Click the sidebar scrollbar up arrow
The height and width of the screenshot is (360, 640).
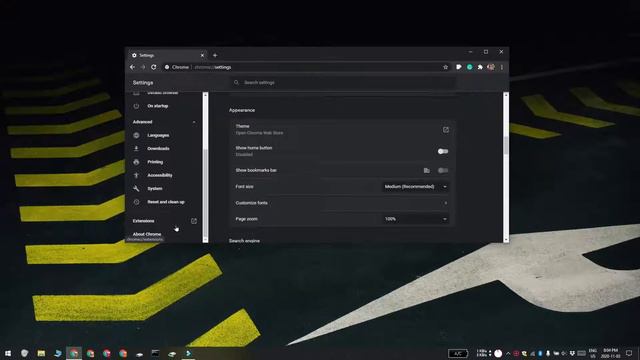coord(205,96)
